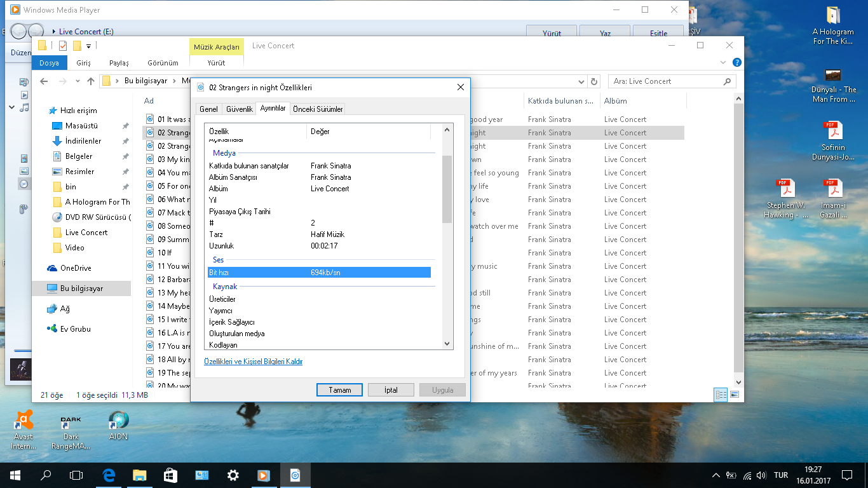Open the Store icon in the taskbar
Viewport: 868px width, 488px height.
point(170,475)
